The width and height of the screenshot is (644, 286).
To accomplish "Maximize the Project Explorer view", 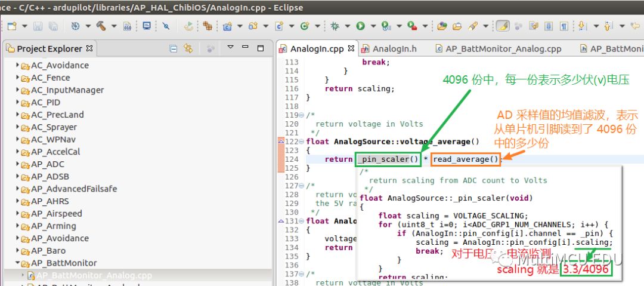I will click(261, 48).
